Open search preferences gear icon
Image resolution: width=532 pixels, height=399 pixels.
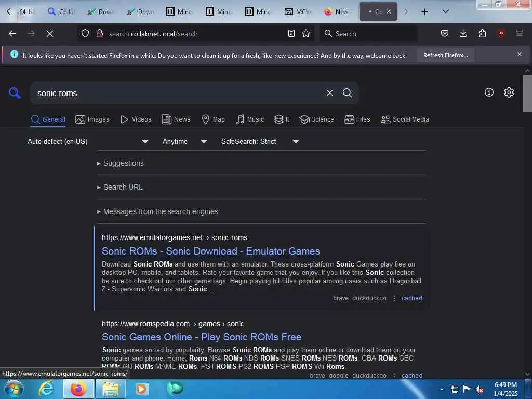(509, 92)
